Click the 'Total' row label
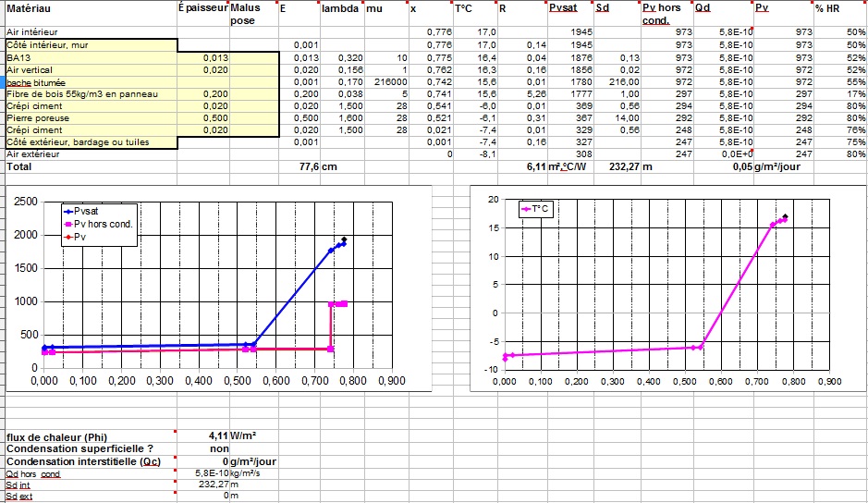This screenshot has height=503, width=868. pos(92,166)
